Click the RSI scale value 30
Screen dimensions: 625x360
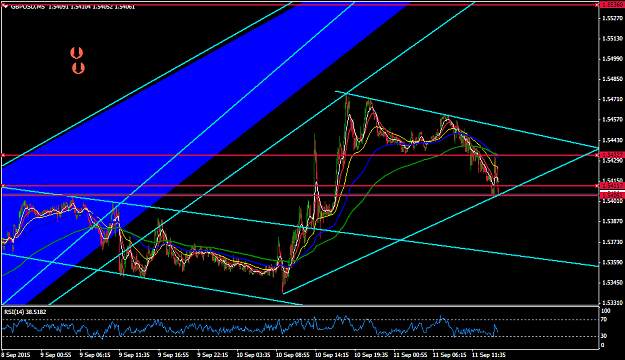coord(604,336)
